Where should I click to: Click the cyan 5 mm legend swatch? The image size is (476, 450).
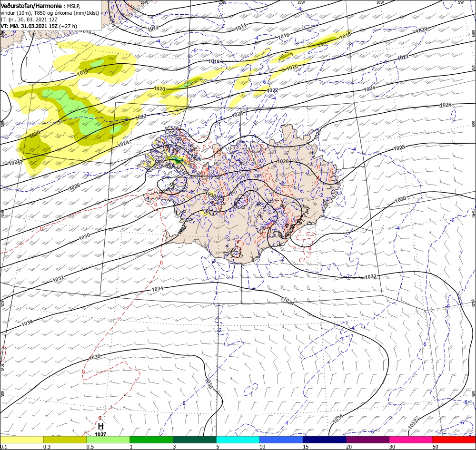[x=238, y=440]
